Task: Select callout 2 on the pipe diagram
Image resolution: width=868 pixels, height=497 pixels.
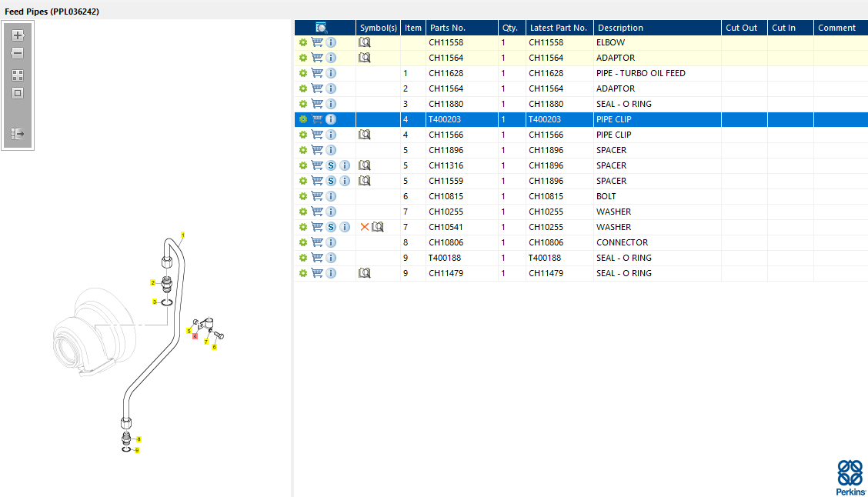Action: (153, 283)
